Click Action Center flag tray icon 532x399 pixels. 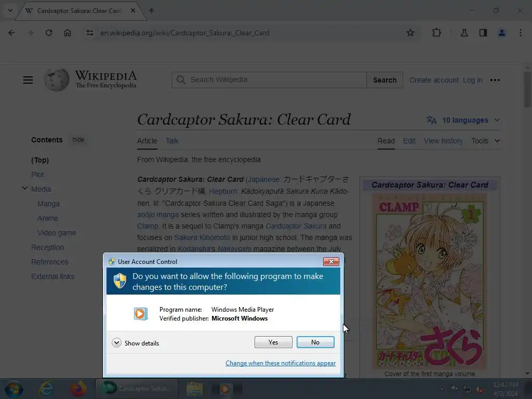454,389
